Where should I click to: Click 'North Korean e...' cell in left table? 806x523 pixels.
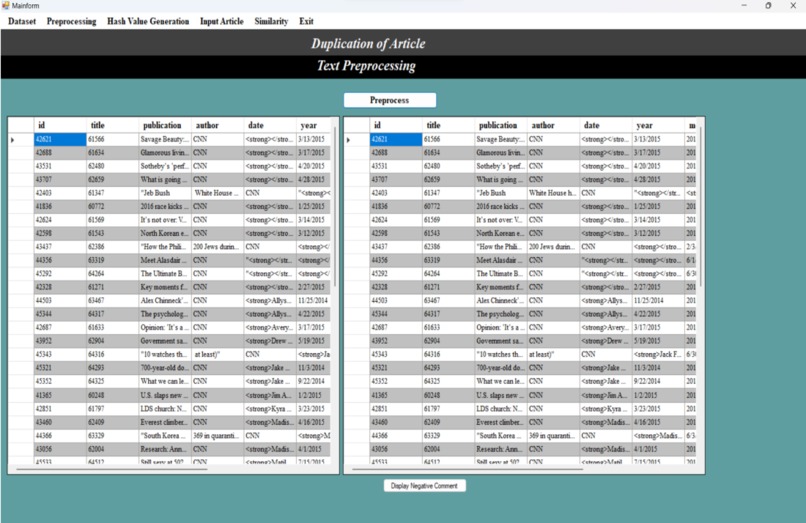[x=165, y=233]
